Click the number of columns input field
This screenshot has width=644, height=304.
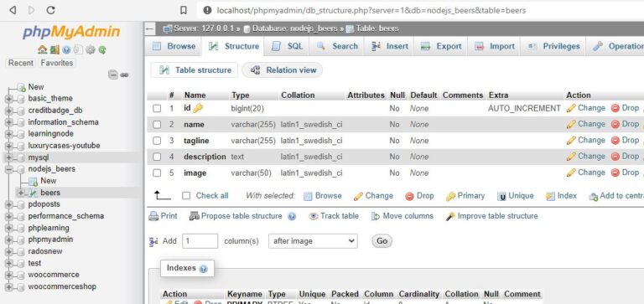200,241
